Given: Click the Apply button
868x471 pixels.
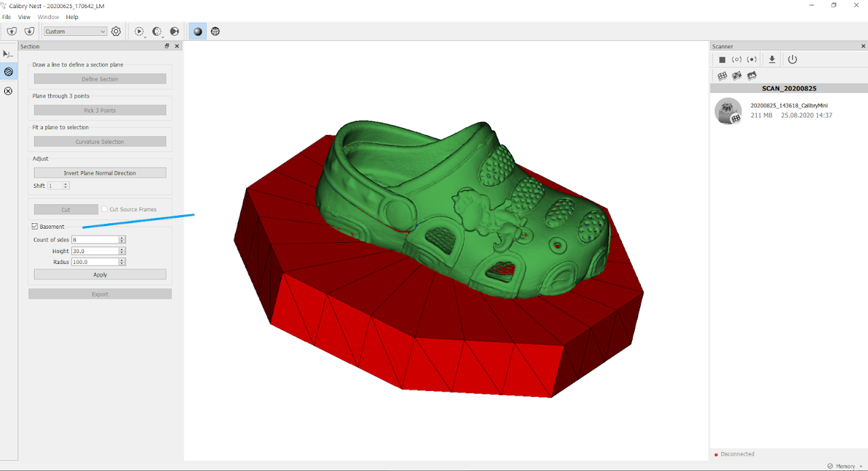Looking at the screenshot, I should [100, 275].
